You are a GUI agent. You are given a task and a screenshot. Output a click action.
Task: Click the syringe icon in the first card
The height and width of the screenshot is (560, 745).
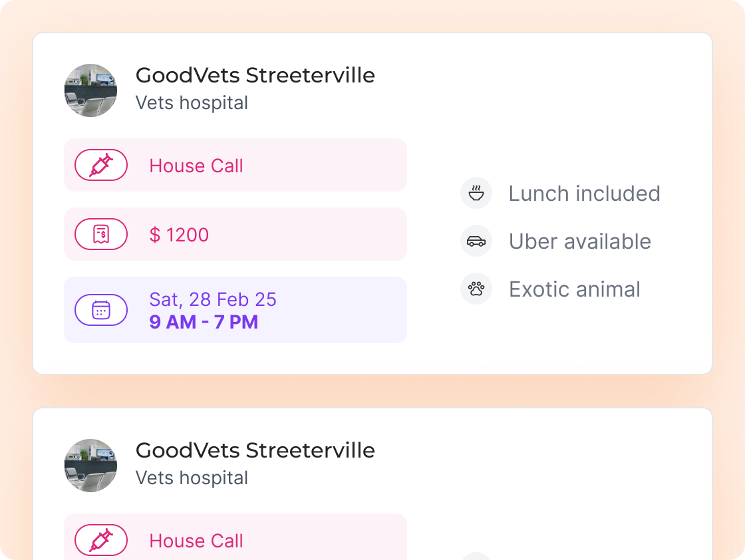coord(101,165)
